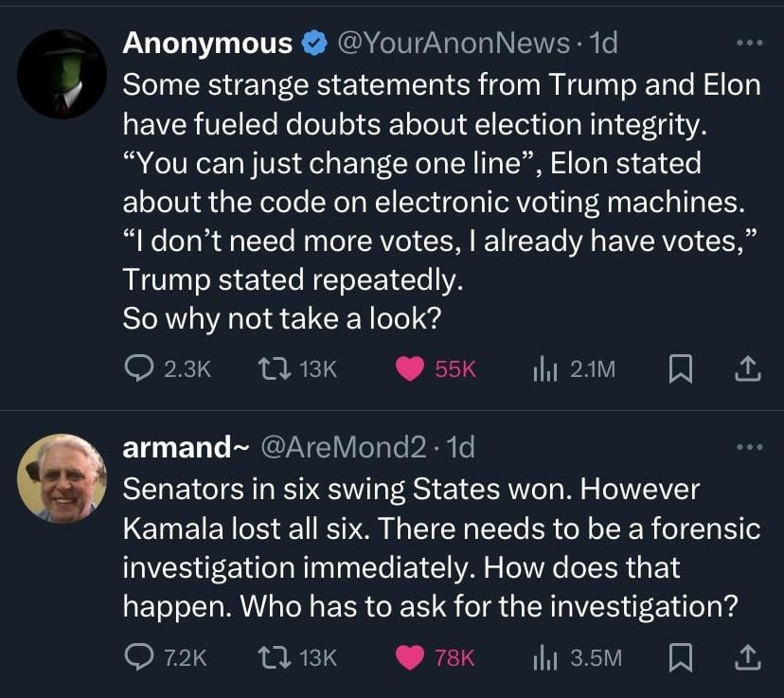
Task: Like the armand~ tweet with 78K likes
Action: coord(409,657)
